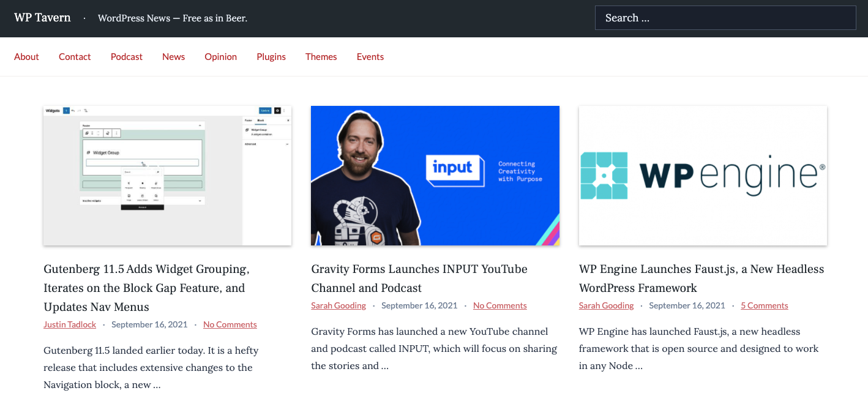This screenshot has width=868, height=407.
Task: Read the Gutenberg 11.5 Adds Widget Grouping article
Action: (x=147, y=288)
